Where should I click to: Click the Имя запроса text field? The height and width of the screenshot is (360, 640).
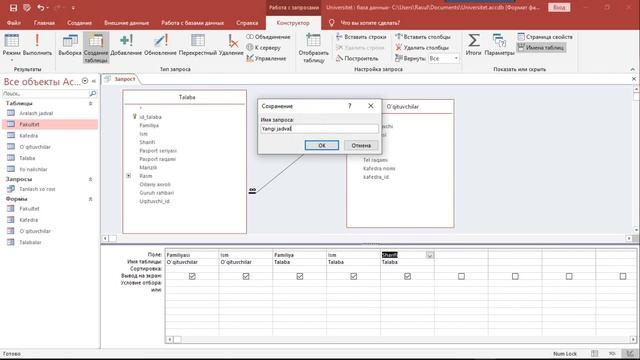319,129
